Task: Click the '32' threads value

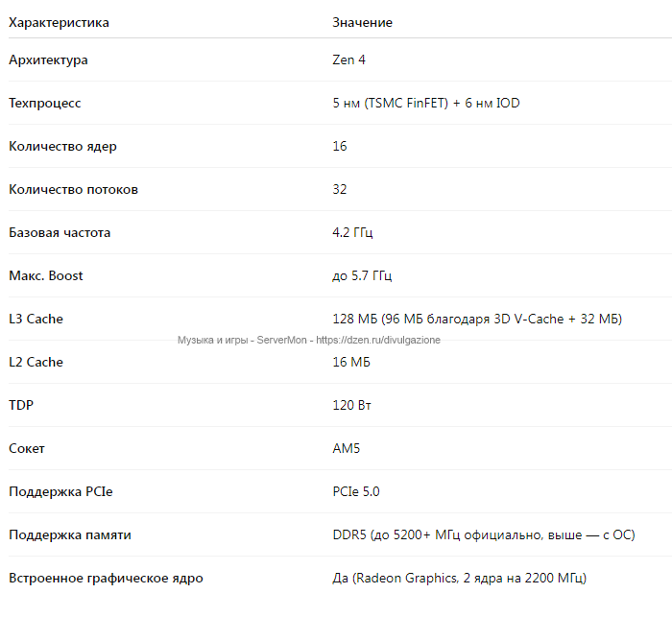Action: pyautogui.click(x=340, y=189)
